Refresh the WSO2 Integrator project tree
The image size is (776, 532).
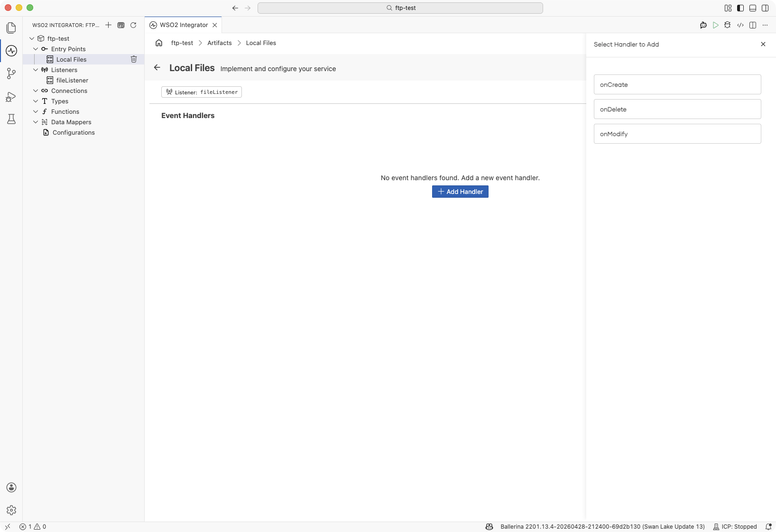[133, 25]
